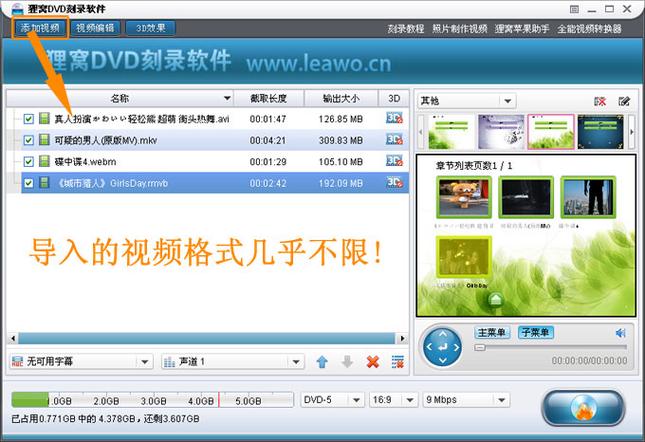Remove selected video with red X icon

pyautogui.click(x=373, y=362)
